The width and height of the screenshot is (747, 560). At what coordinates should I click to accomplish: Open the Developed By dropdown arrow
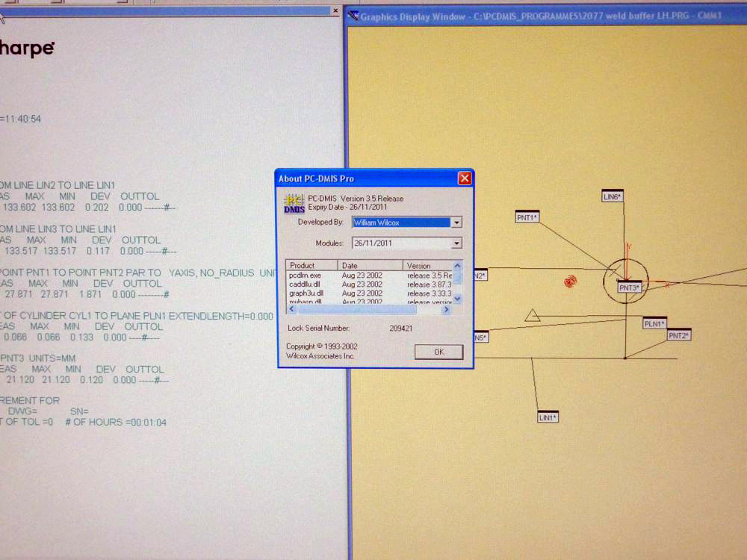click(x=456, y=223)
